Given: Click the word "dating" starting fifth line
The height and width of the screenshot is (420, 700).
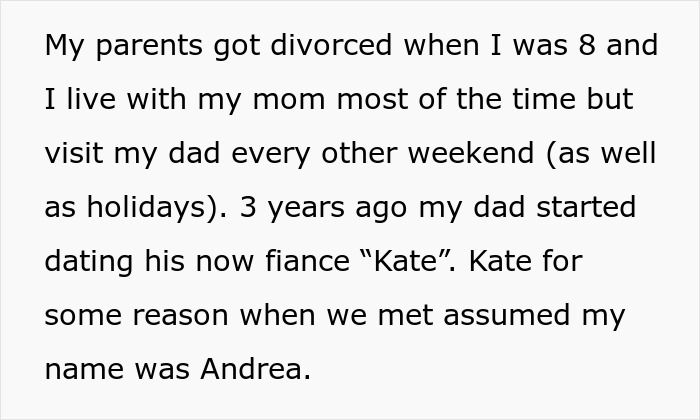Looking at the screenshot, I should click(89, 262).
